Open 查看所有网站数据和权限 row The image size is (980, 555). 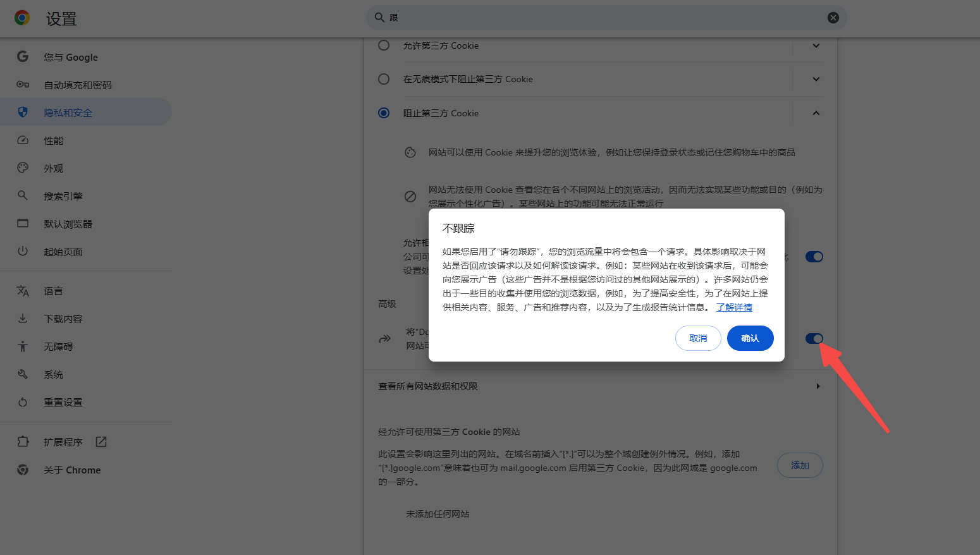[x=600, y=386]
